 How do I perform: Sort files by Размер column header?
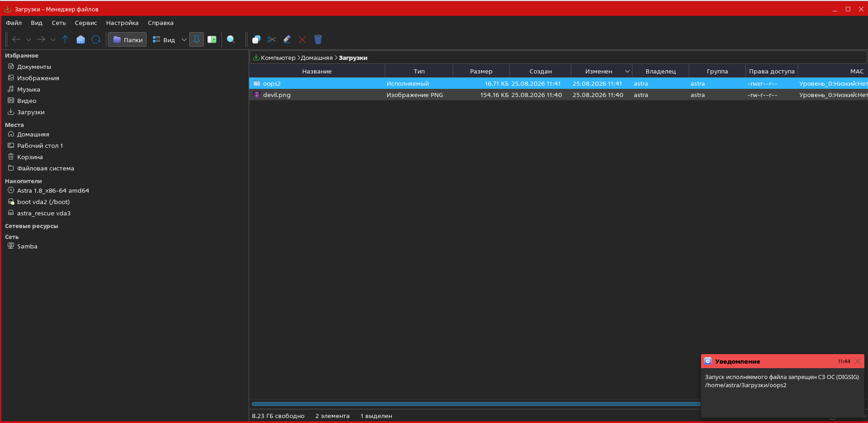point(481,71)
